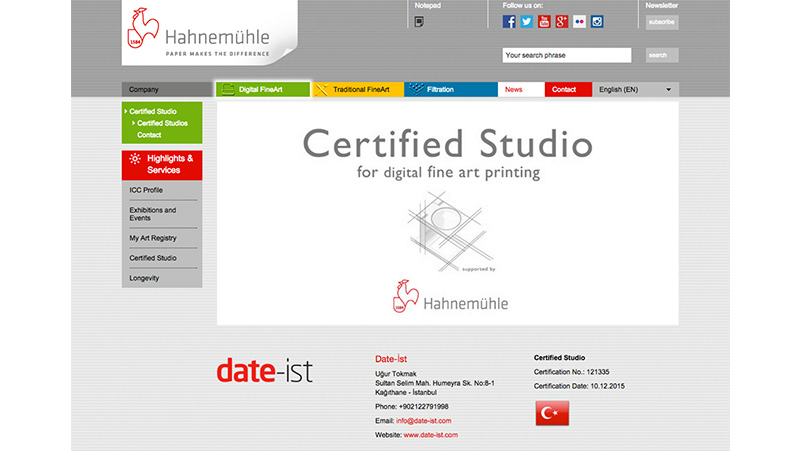Click the Phone: +902122791998 text
The height and width of the screenshot is (451, 800).
click(x=412, y=407)
